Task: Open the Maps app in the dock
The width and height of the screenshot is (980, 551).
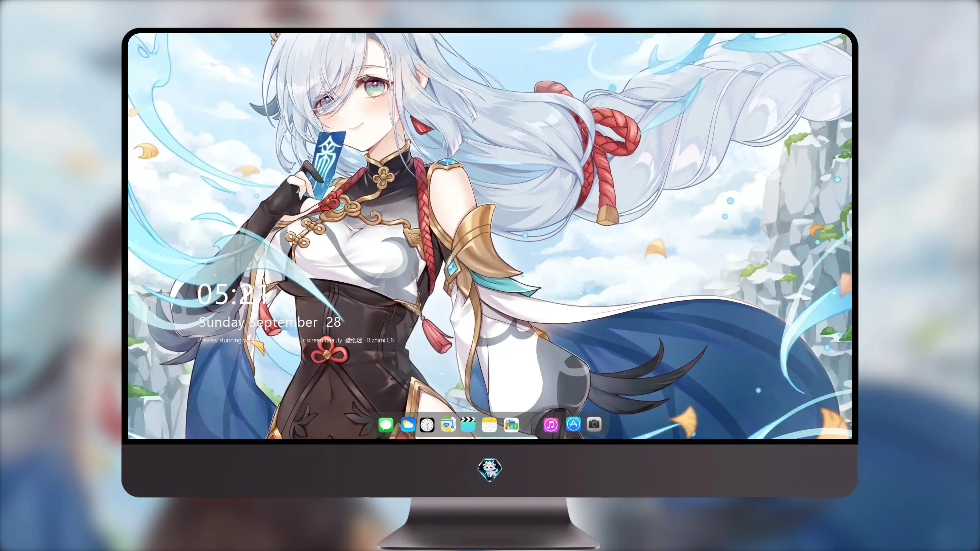Action: click(x=448, y=424)
